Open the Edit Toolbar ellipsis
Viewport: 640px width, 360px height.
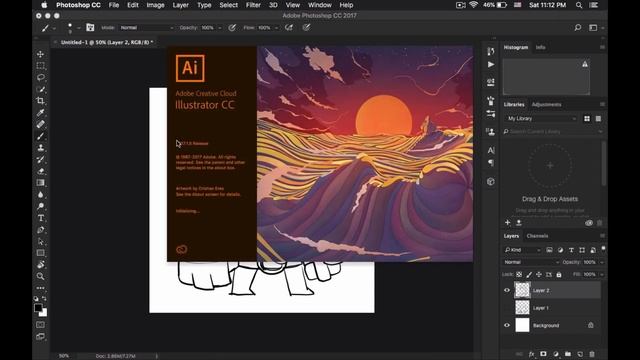[40, 288]
